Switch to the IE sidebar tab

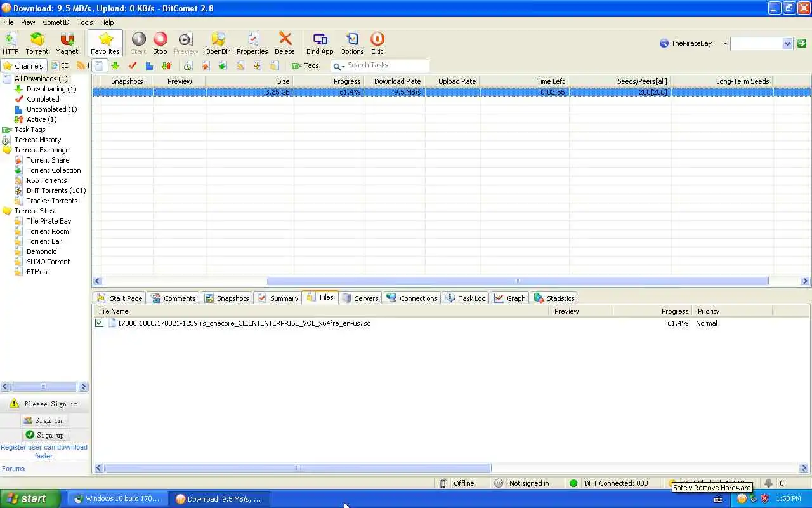(60, 65)
